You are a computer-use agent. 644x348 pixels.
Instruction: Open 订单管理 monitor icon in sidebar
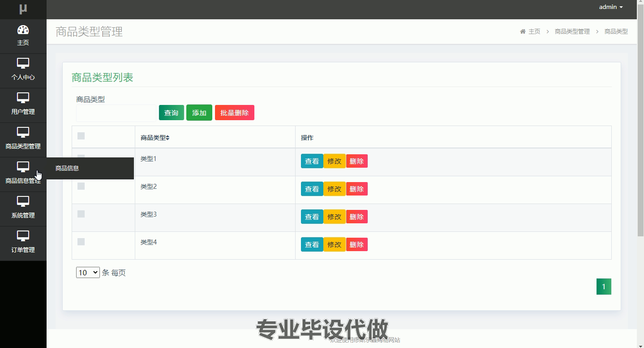23,236
